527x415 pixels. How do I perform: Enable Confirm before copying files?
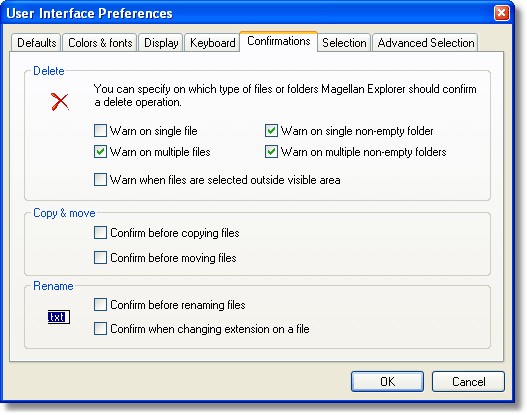tap(100, 233)
